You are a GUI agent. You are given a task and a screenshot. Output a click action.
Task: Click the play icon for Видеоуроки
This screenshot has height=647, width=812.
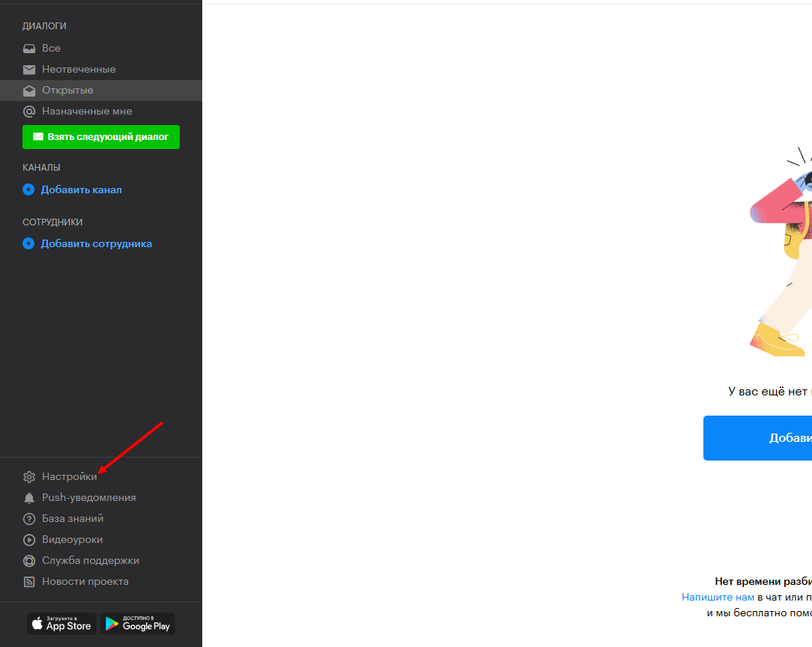pyautogui.click(x=29, y=540)
